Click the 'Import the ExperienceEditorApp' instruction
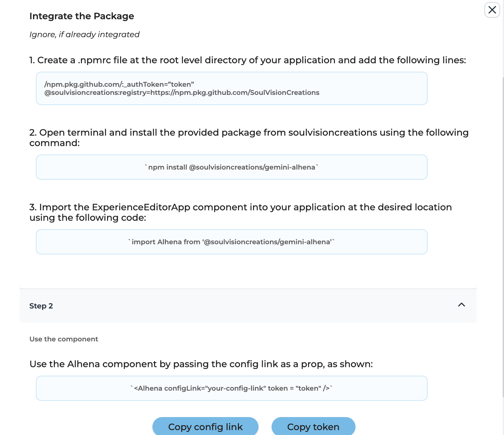The height and width of the screenshot is (435, 504). point(240,212)
